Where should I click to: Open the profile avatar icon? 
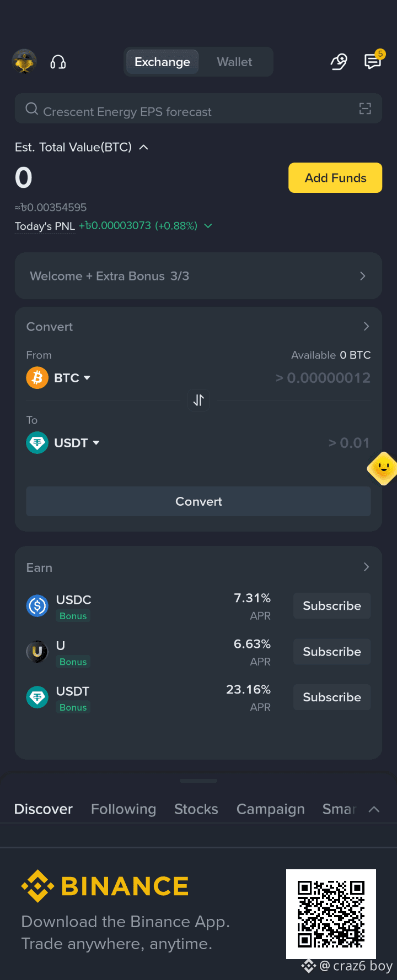(24, 62)
